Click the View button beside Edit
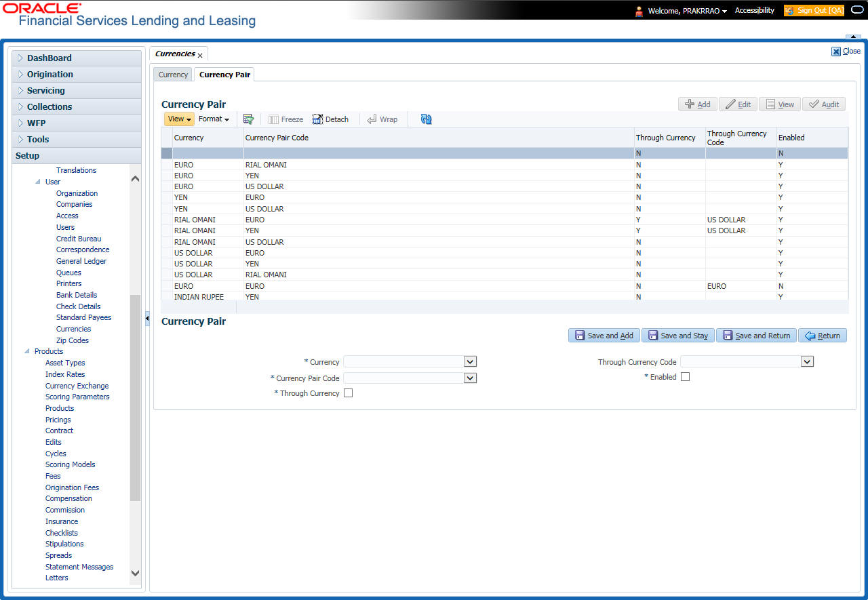 pos(779,104)
